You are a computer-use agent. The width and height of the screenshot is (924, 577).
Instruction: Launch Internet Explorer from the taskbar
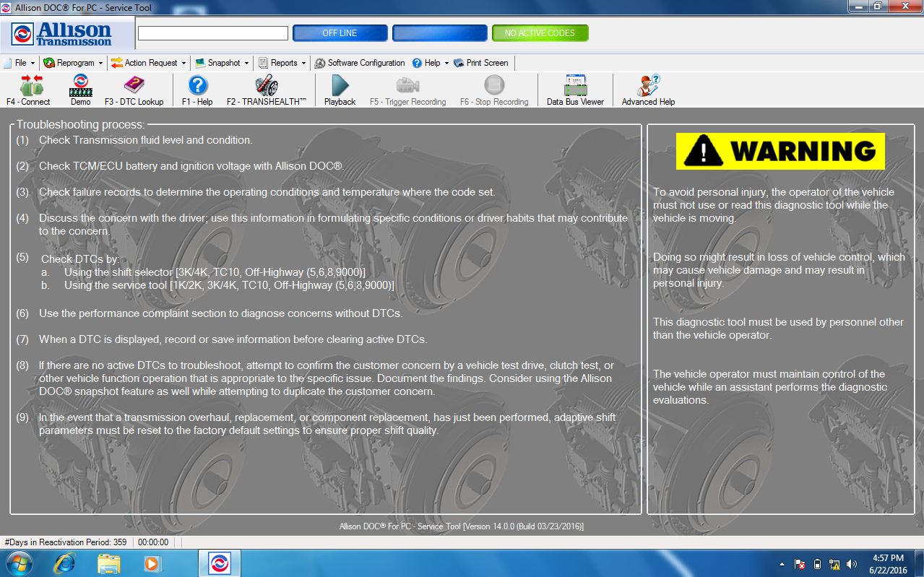[65, 563]
